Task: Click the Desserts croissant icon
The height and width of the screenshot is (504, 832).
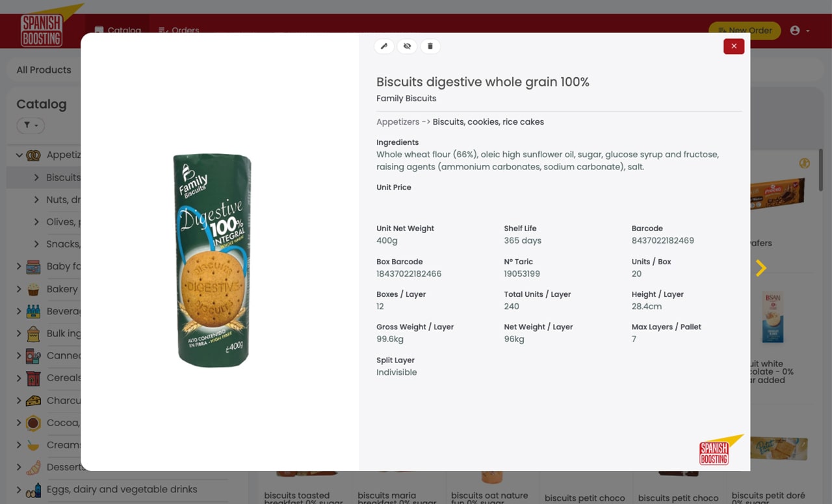Action: pyautogui.click(x=33, y=467)
